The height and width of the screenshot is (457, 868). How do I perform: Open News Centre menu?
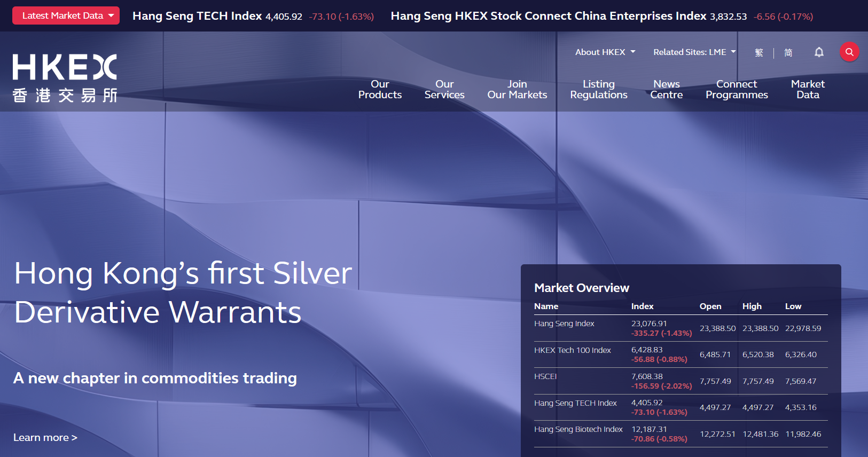[667, 89]
